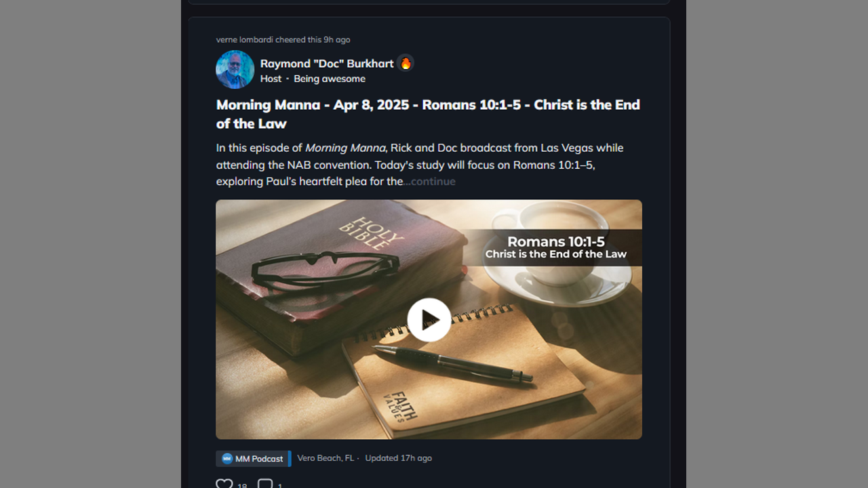Open the MM Podcast tag

[253, 459]
